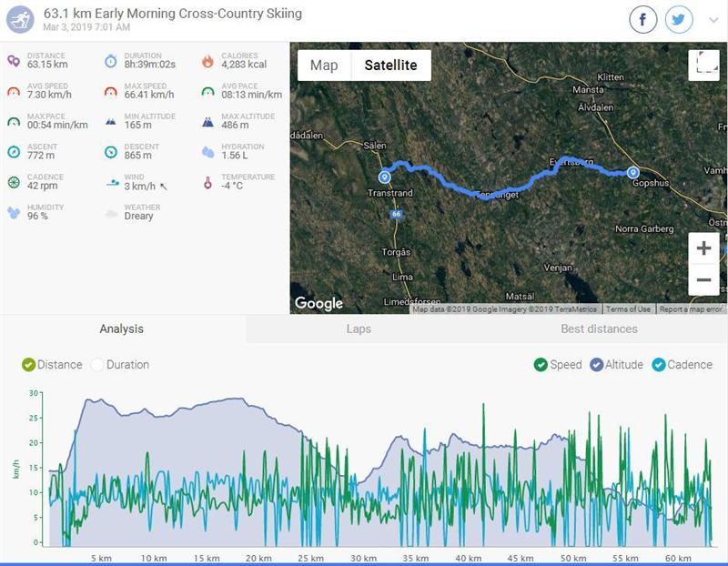728x566 pixels.
Task: Click the -4 °C temperature value
Action: tap(232, 186)
